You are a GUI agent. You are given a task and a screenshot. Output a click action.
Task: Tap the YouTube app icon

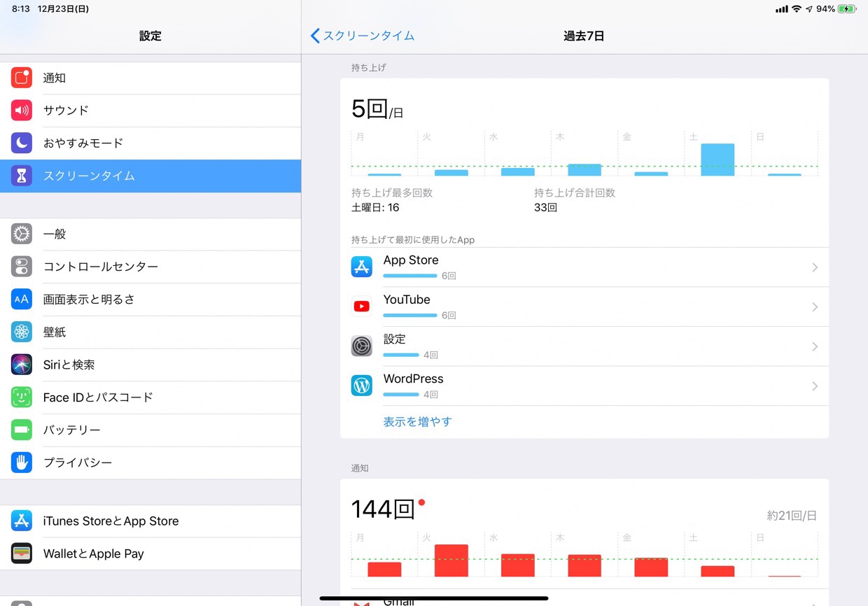click(x=362, y=306)
